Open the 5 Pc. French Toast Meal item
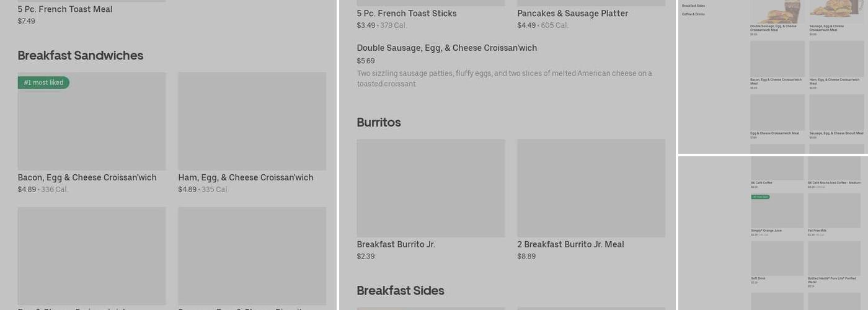 [x=65, y=10]
